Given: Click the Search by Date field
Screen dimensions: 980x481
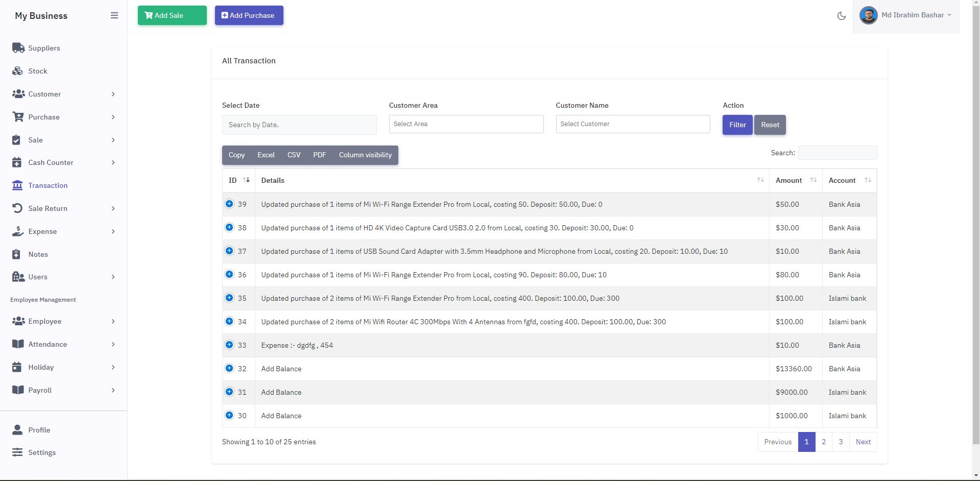Looking at the screenshot, I should (299, 125).
